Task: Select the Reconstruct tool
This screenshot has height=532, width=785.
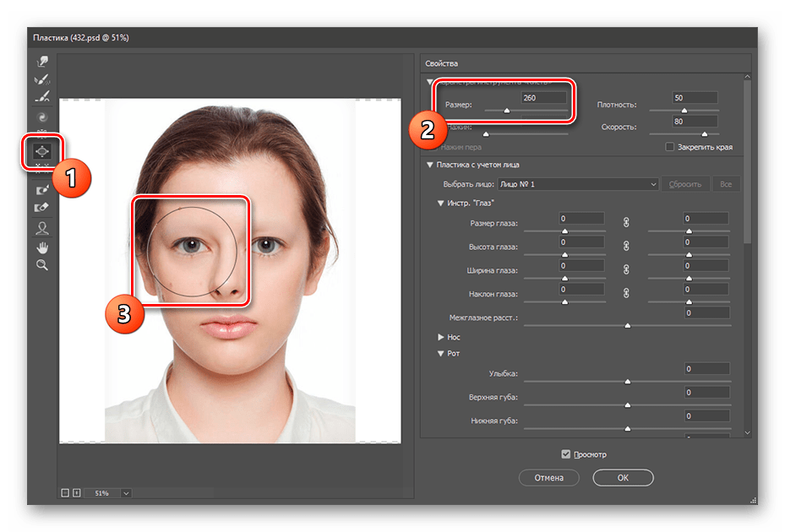Action: tap(42, 79)
